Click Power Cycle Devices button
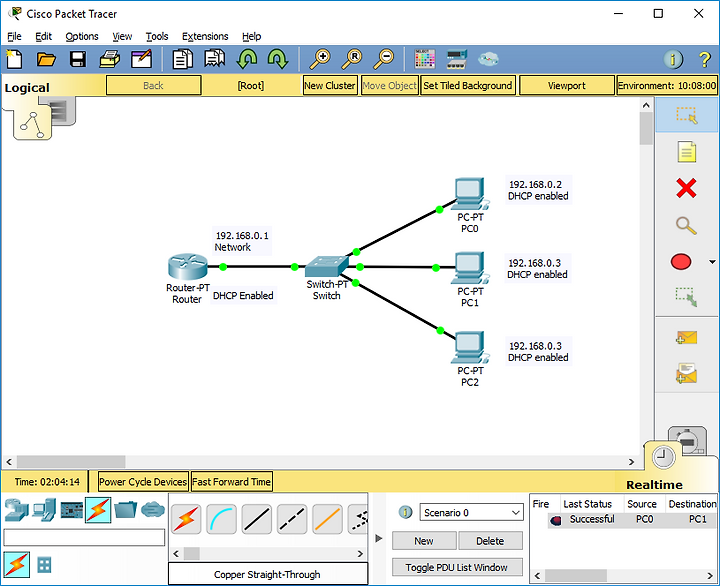This screenshot has width=720, height=586. 143,482
